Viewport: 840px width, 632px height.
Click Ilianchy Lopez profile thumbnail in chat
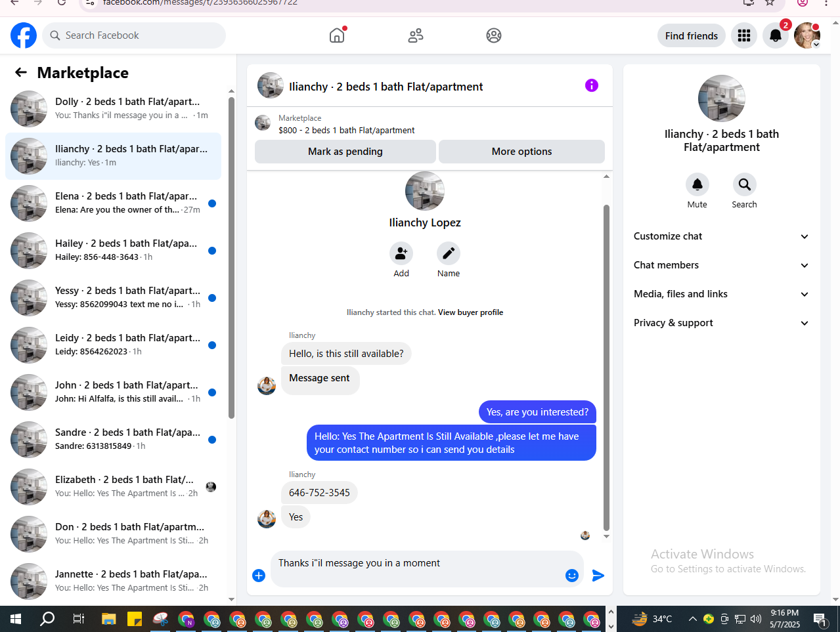pyautogui.click(x=425, y=191)
